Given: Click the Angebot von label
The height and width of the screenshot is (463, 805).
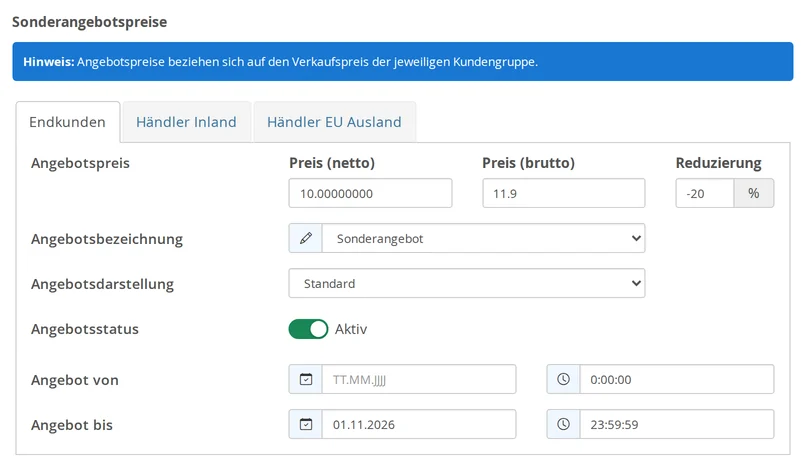Looking at the screenshot, I should click(x=74, y=380).
